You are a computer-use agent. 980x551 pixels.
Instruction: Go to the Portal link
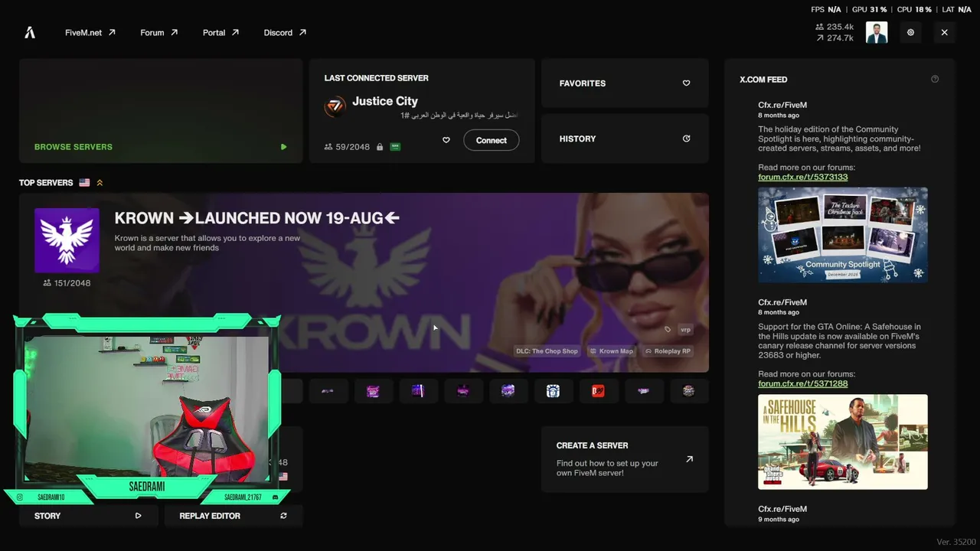221,33
